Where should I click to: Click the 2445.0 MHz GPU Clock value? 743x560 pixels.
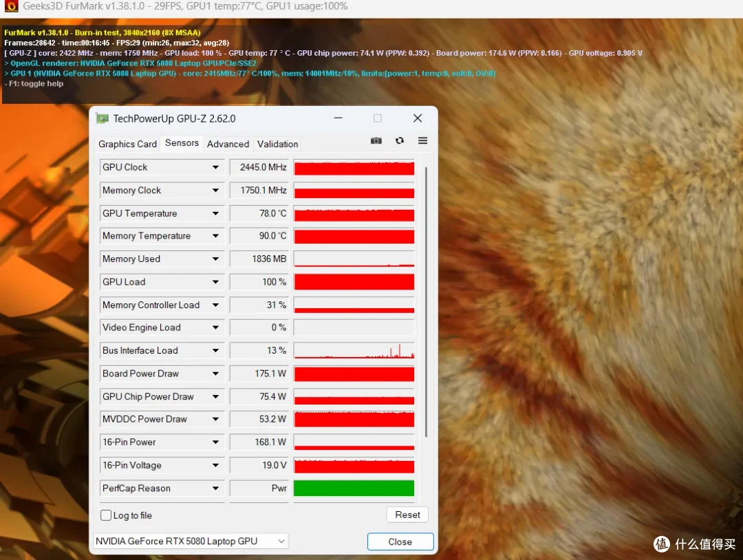[259, 167]
